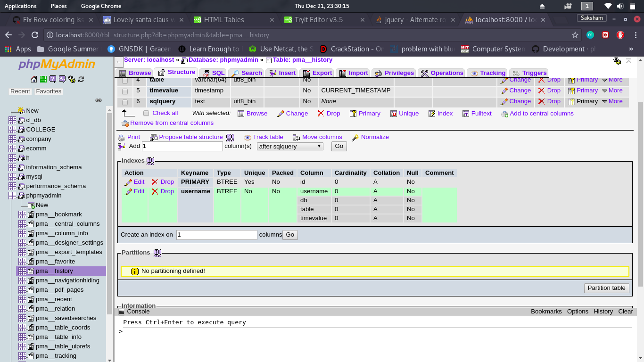This screenshot has width=644, height=362.
Task: Open phpMyAdmin documentation question-mark icon
Action: (x=53, y=79)
